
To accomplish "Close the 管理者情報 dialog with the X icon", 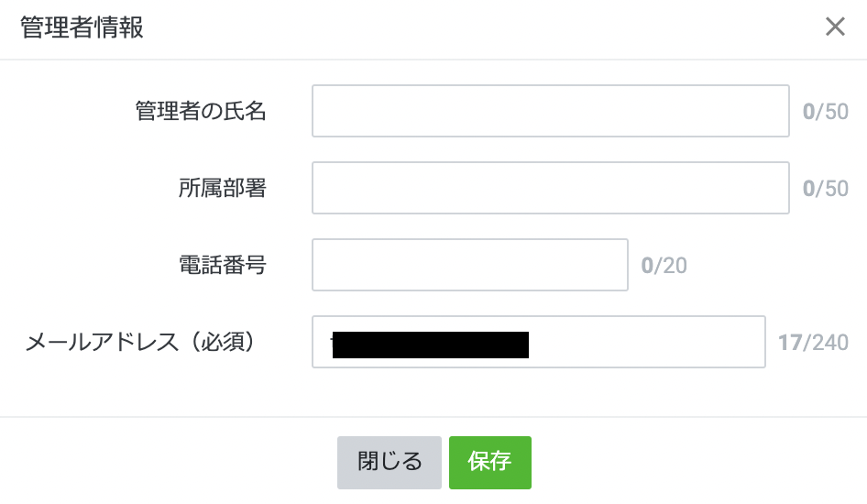I will [834, 27].
